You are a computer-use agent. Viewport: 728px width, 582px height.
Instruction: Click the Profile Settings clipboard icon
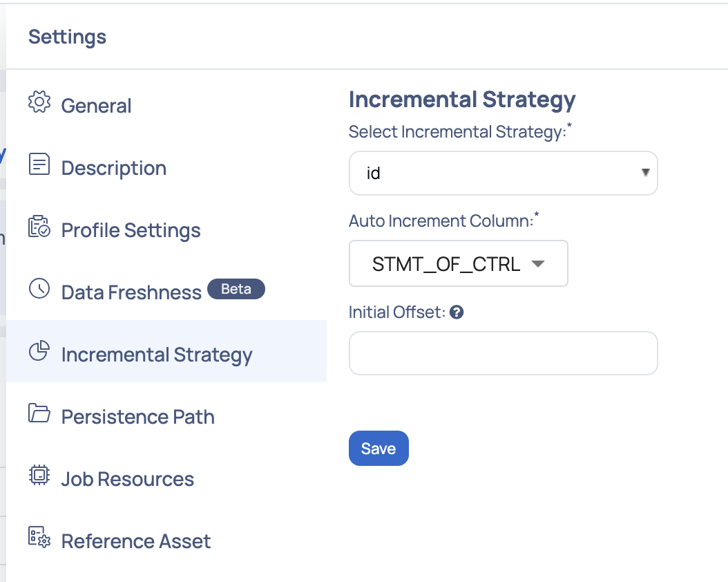click(x=40, y=226)
